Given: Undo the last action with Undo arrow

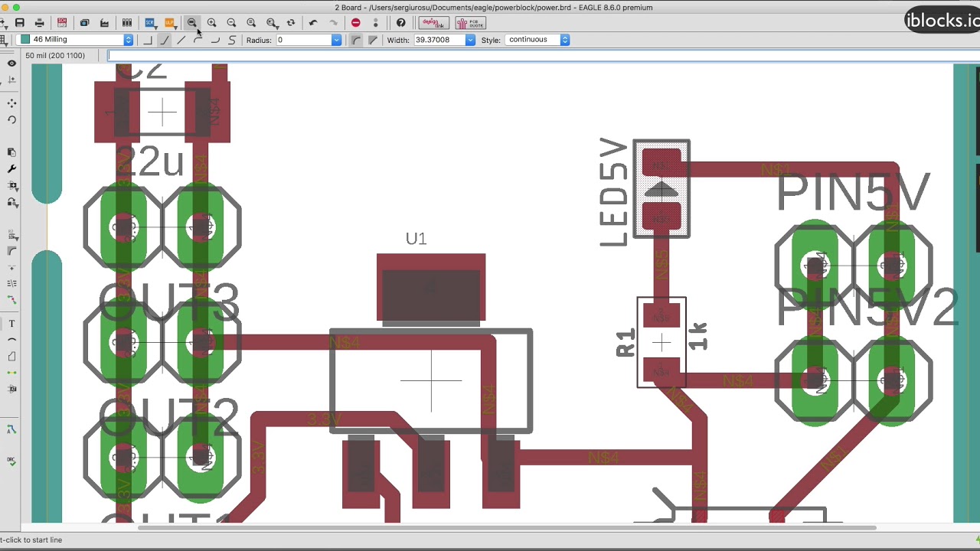Looking at the screenshot, I should pos(313,23).
